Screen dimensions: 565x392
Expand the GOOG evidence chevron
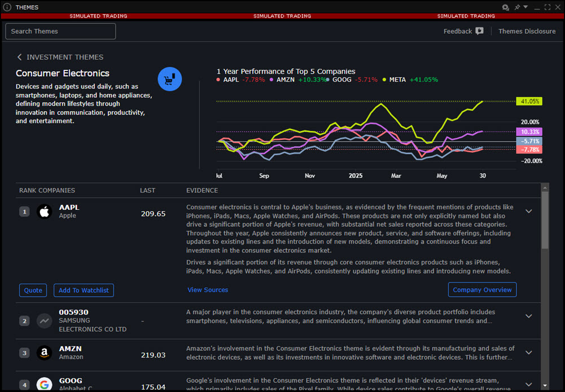529,385
